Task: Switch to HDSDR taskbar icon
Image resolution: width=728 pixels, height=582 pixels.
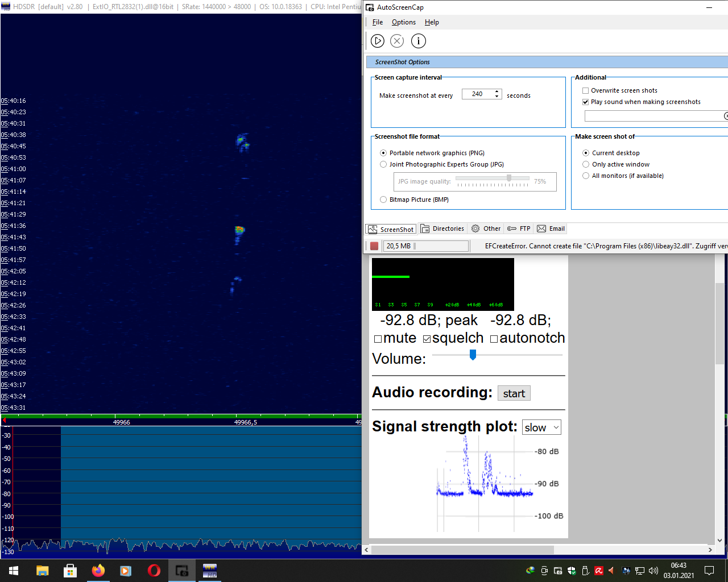Action: click(x=210, y=571)
